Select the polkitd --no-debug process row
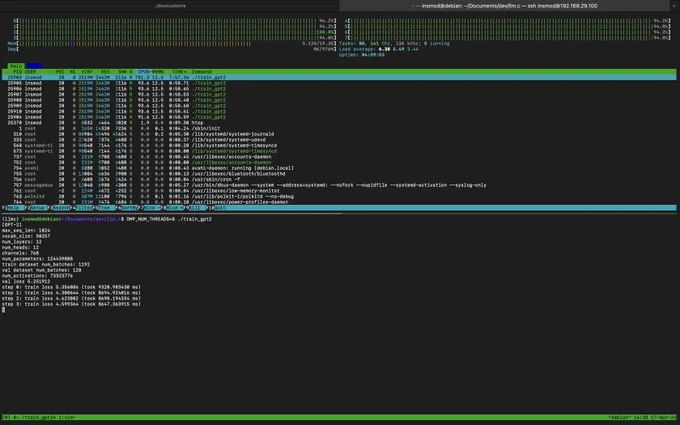Viewport: 680px width, 425px height. coord(339,196)
